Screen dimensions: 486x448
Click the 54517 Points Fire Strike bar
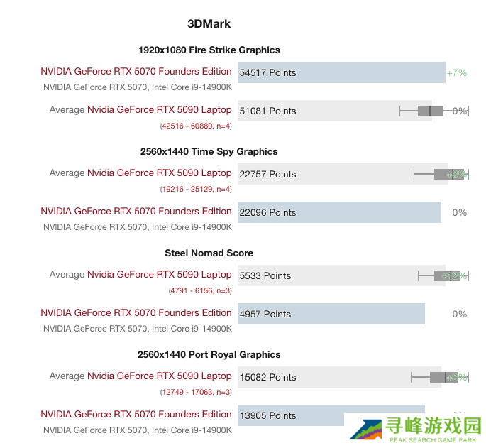pos(341,72)
